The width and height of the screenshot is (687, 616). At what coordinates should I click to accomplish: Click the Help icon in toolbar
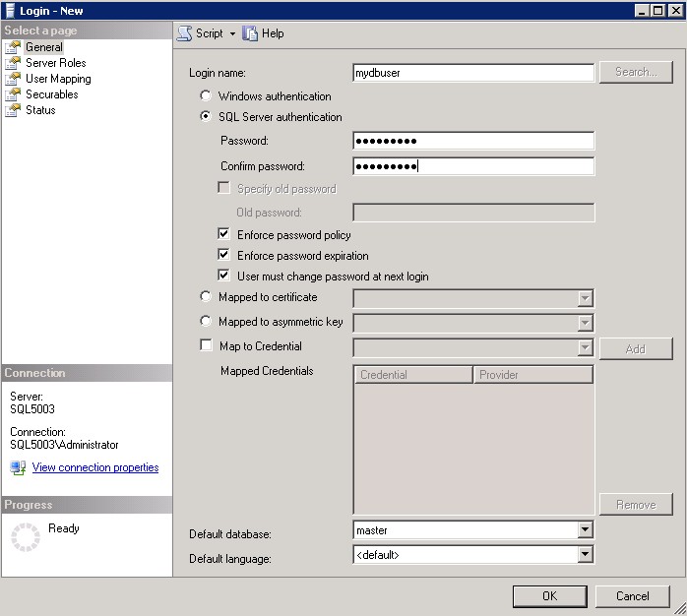(250, 33)
